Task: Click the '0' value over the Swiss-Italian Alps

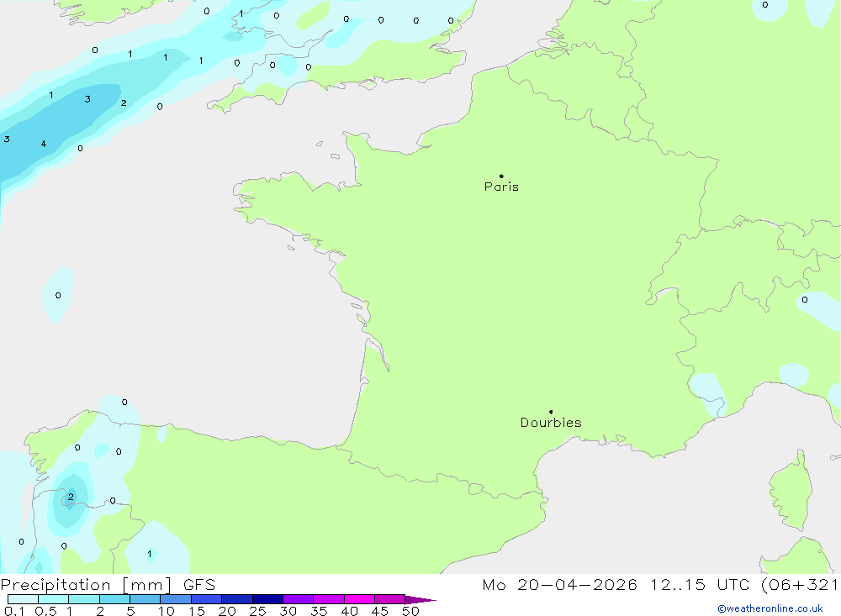Action: pyautogui.click(x=805, y=300)
